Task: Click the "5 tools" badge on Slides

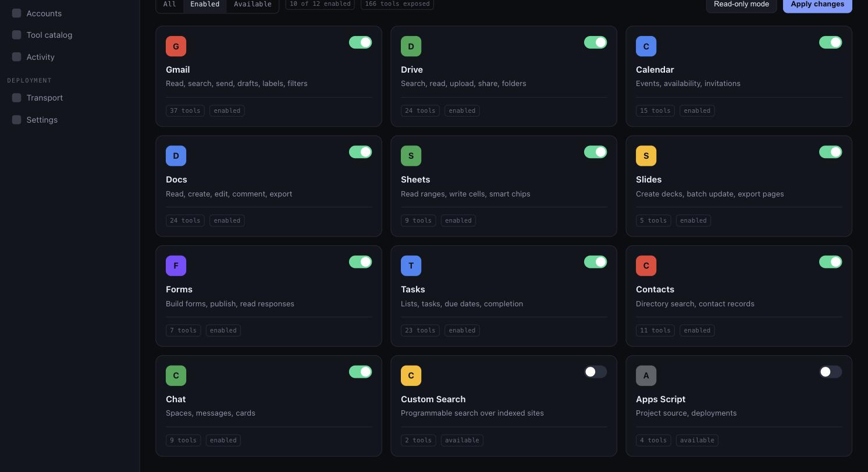Action: pyautogui.click(x=653, y=220)
